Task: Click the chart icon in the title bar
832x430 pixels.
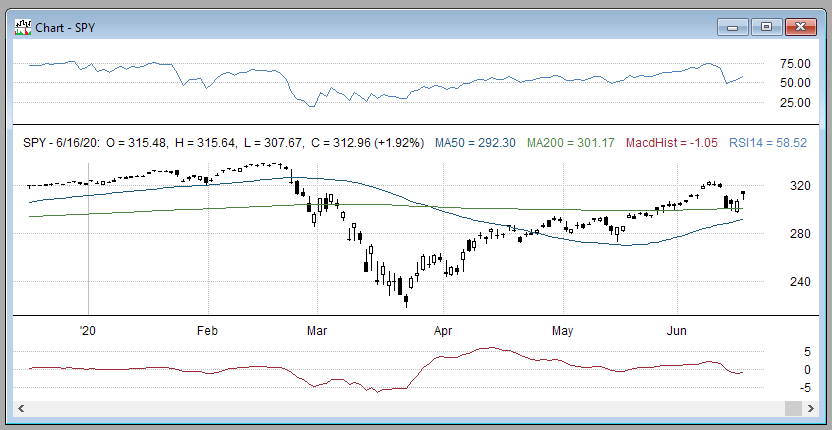Action: click(20, 27)
